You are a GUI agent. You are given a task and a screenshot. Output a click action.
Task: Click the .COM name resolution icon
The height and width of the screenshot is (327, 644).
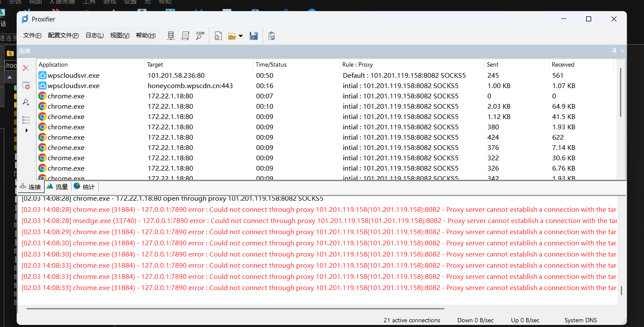pos(200,36)
